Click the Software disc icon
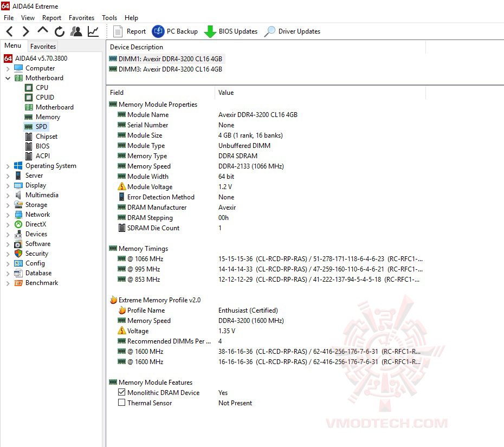504x447 pixels. pos(18,244)
